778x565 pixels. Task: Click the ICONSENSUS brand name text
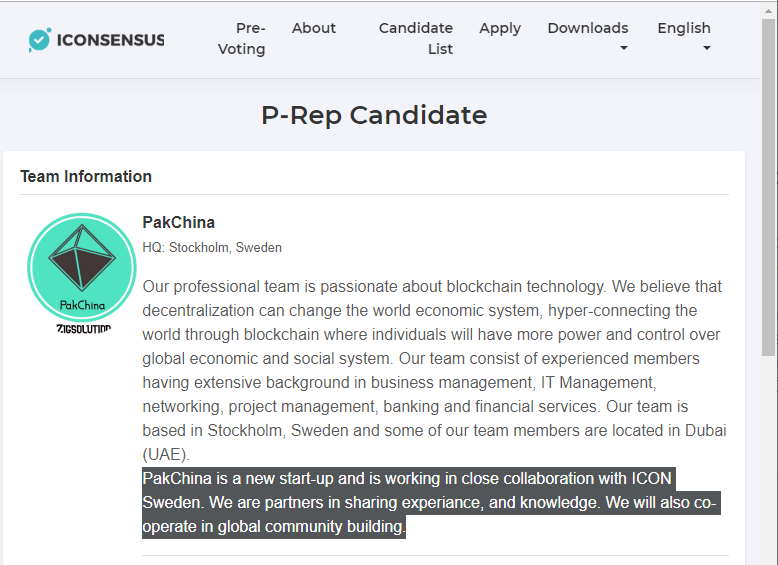pos(110,40)
